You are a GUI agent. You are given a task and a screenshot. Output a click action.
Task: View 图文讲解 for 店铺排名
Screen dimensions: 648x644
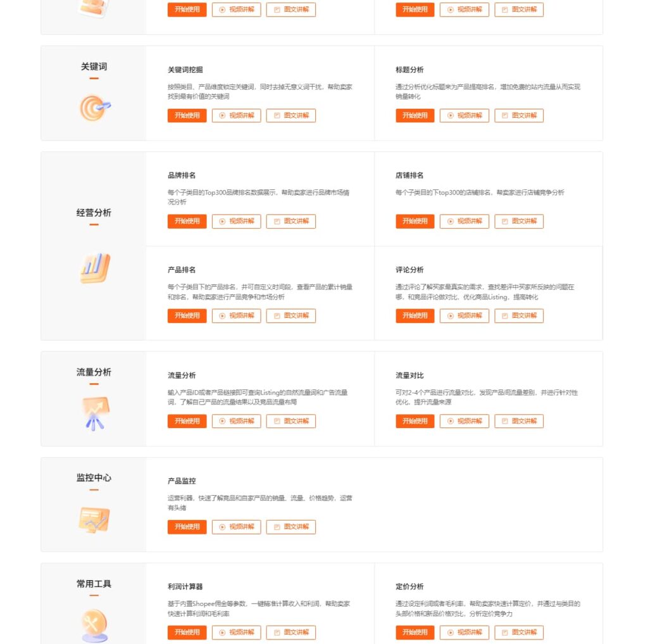tap(518, 221)
